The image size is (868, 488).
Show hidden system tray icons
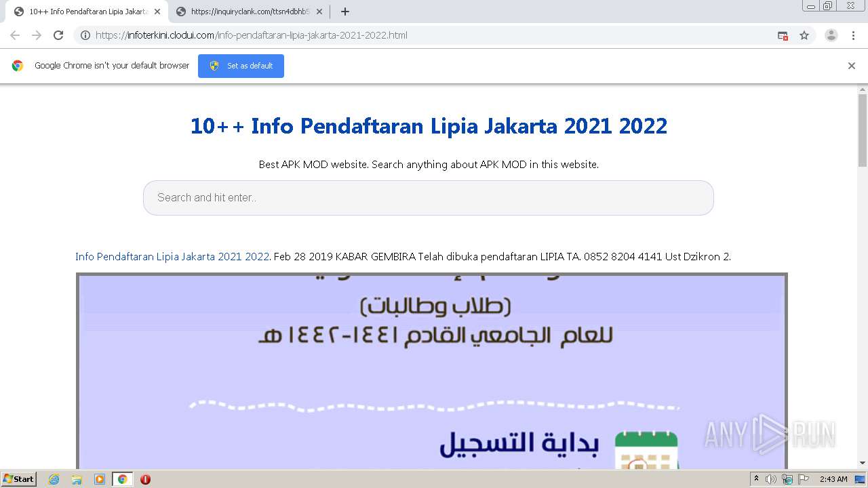point(757,479)
